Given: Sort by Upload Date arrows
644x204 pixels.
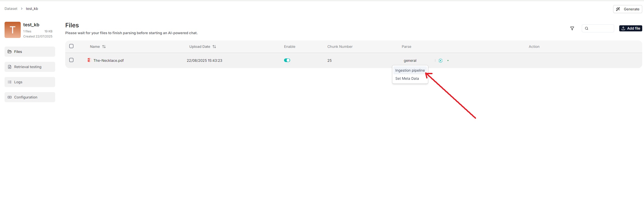Looking at the screenshot, I should [214, 47].
